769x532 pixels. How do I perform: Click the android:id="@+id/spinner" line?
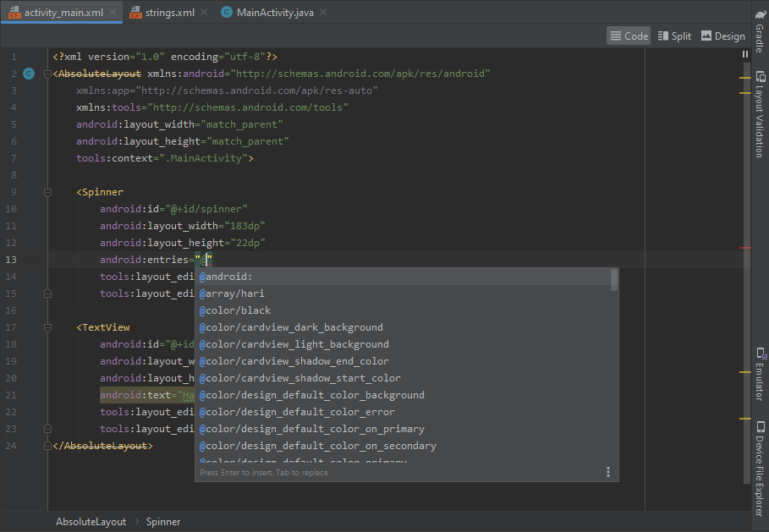[173, 209]
